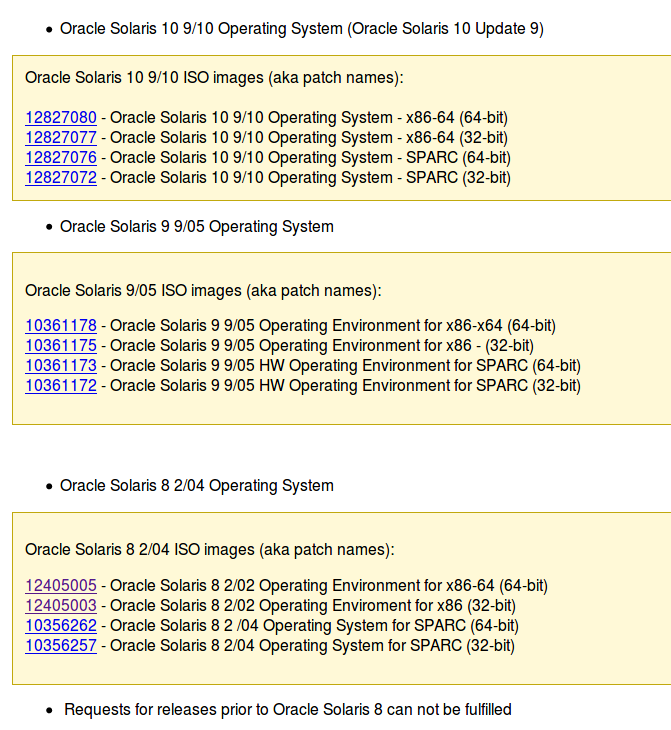Open patch link 10356257
This screenshot has height=730, width=671.
tap(61, 645)
